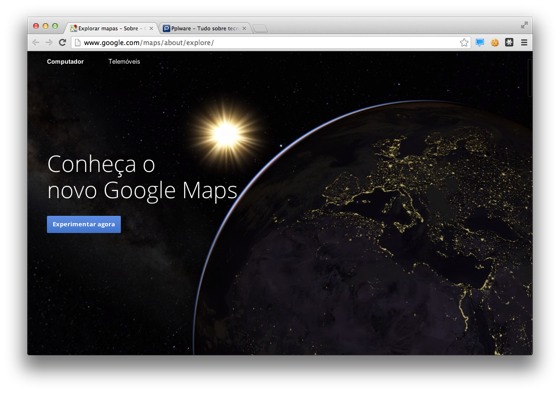Viewport: 560px width, 393px height.
Task: Select the Computador navigation item
Action: 65,61
